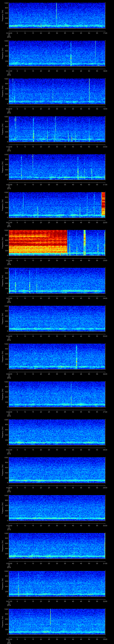Open the spectrogram panel starting at 8:18:00
The image size is (114, 644).
point(57,91)
